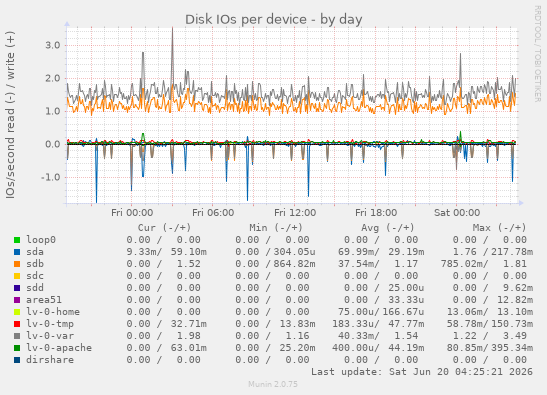Click the lv-0-apache dark green legend swatch
The image size is (547, 395).
[17, 348]
